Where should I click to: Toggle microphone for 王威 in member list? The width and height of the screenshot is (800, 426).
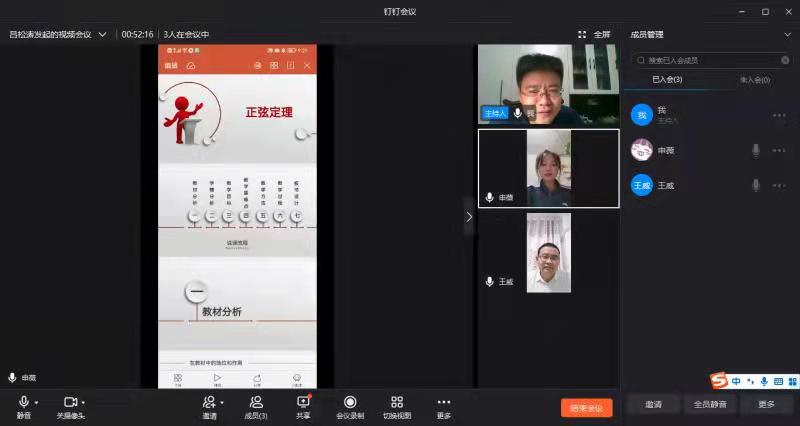click(756, 185)
